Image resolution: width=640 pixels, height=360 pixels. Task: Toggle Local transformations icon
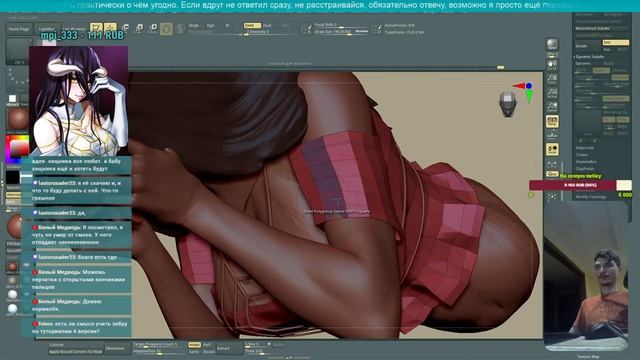(x=552, y=149)
